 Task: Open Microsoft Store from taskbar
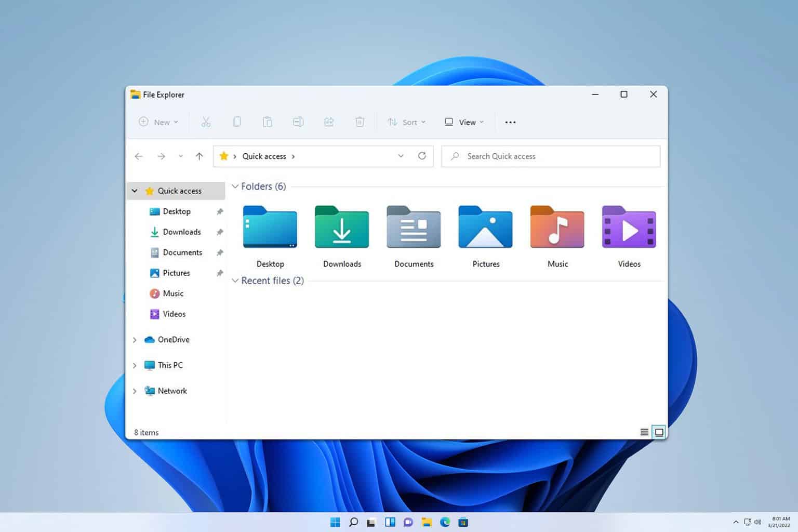463,522
